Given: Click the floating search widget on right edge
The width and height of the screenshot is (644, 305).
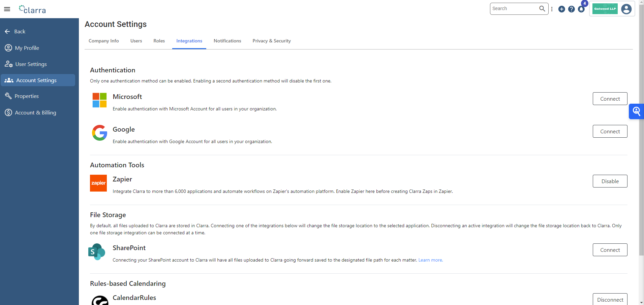Looking at the screenshot, I should pyautogui.click(x=636, y=111).
